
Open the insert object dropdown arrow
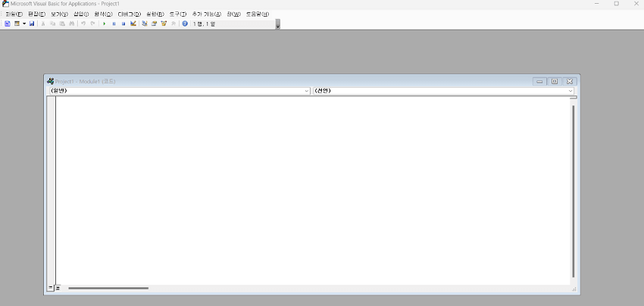coord(24,23)
